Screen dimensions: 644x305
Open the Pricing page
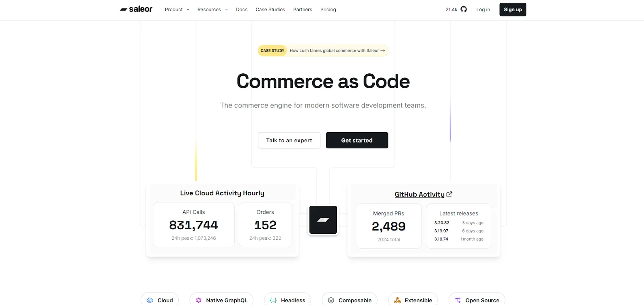click(x=328, y=10)
